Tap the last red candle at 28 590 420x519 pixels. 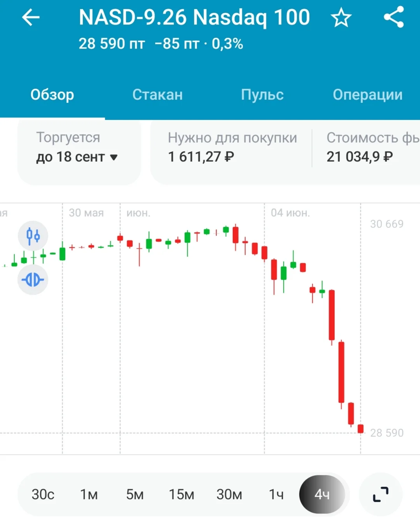360,429
